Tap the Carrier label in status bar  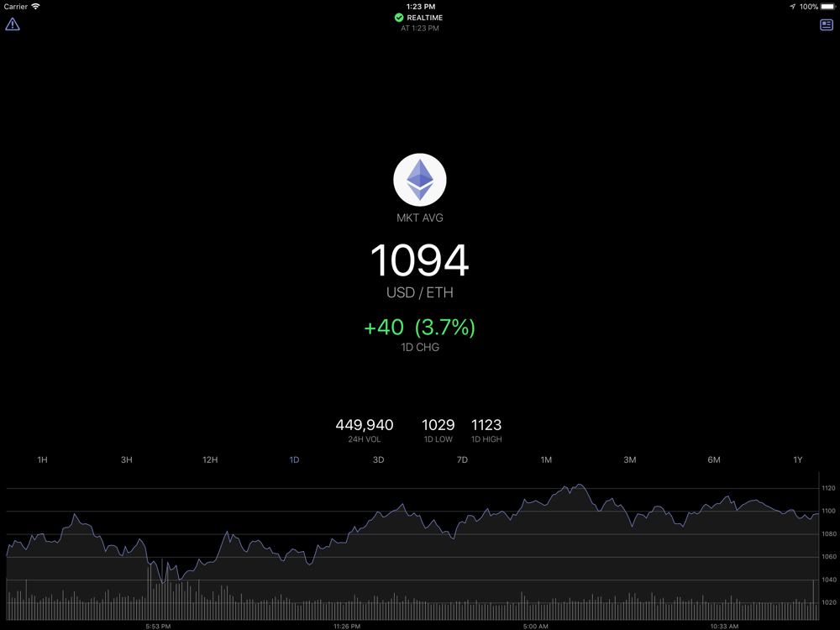tap(15, 7)
